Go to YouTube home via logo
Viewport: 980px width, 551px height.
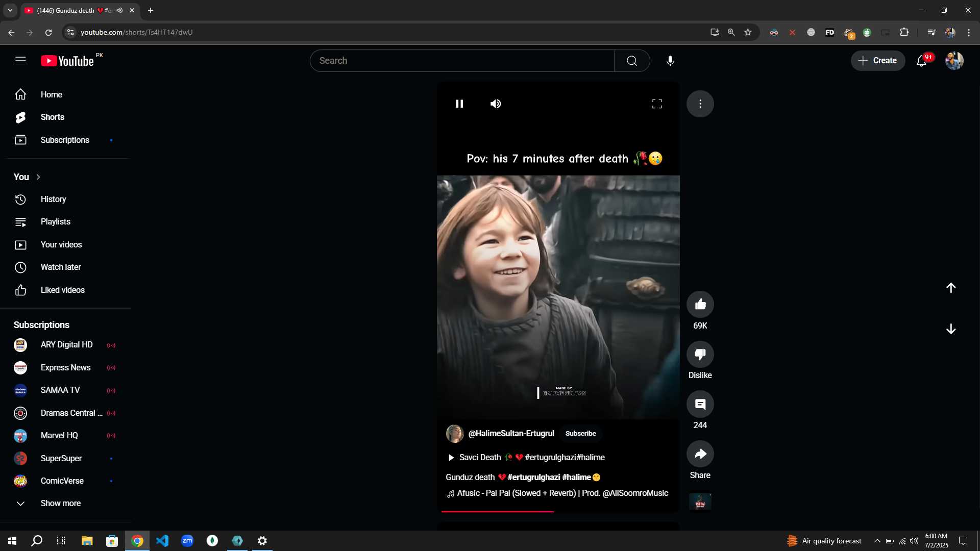point(67,61)
